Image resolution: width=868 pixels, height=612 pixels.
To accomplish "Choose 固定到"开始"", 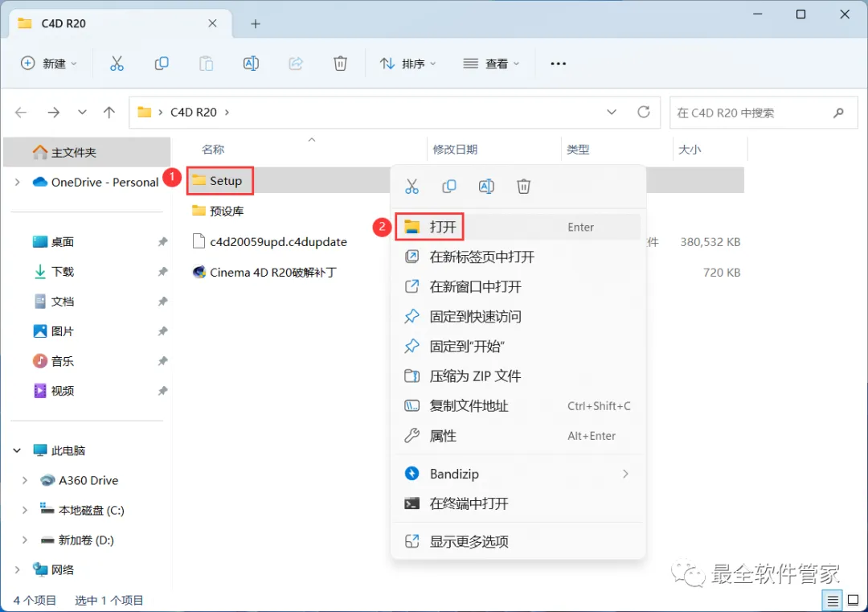I will click(x=518, y=347).
